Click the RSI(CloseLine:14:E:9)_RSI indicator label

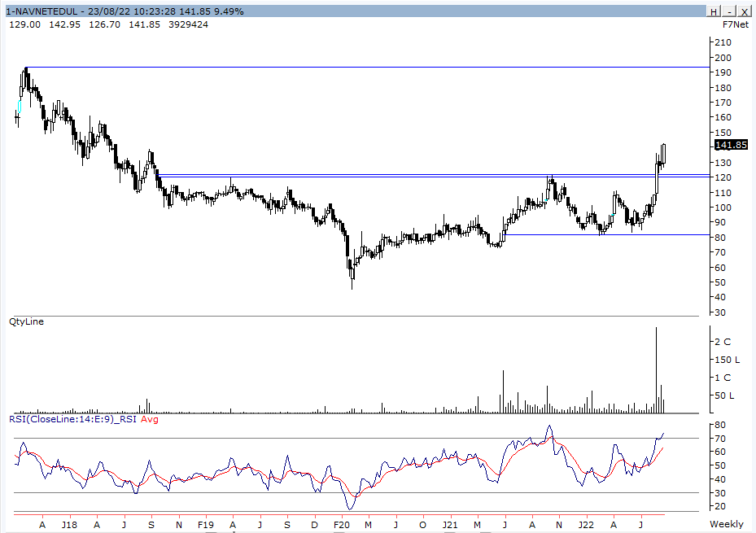[72, 419]
